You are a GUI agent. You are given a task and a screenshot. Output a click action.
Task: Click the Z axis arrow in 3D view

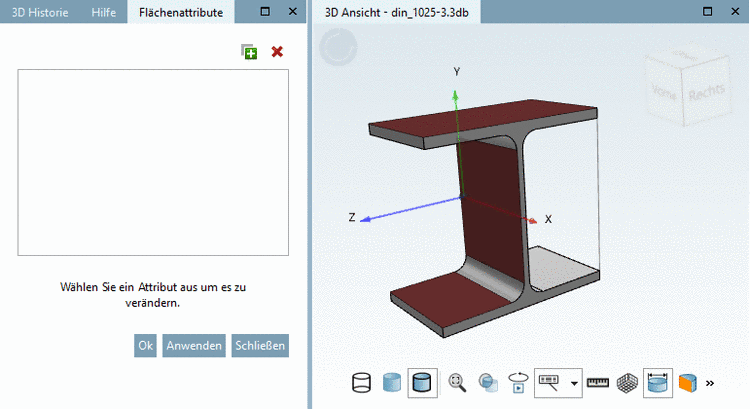365,219
